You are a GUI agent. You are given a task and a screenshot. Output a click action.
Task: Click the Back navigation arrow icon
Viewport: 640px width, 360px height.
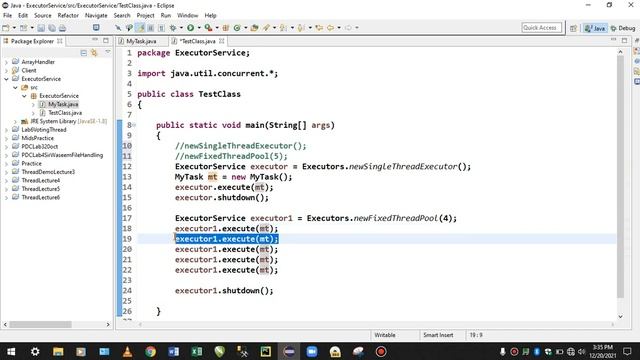pos(330,28)
